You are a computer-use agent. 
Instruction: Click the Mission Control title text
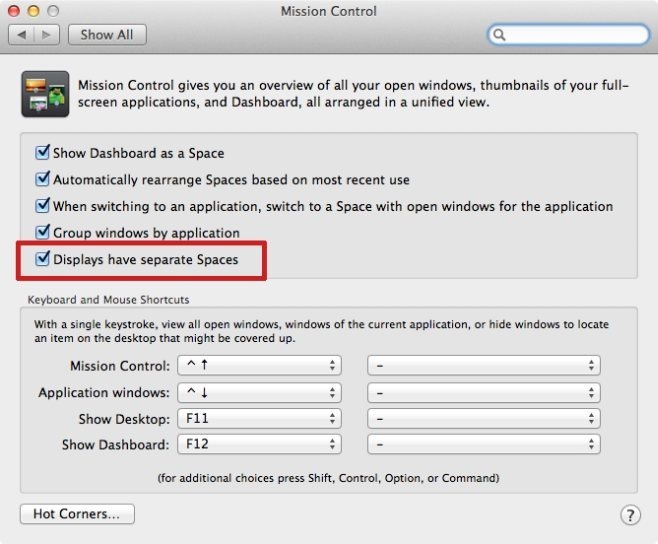click(329, 11)
